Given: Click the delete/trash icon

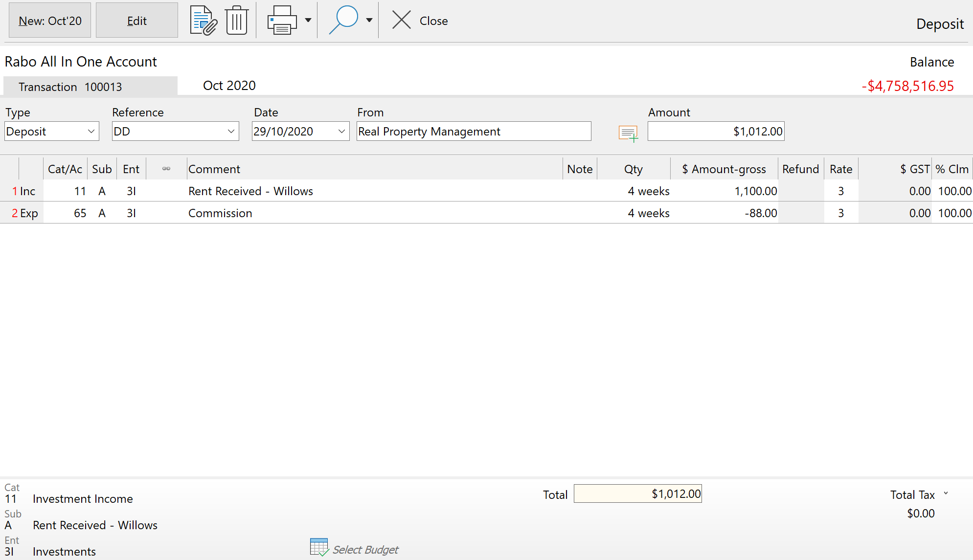Looking at the screenshot, I should click(237, 21).
